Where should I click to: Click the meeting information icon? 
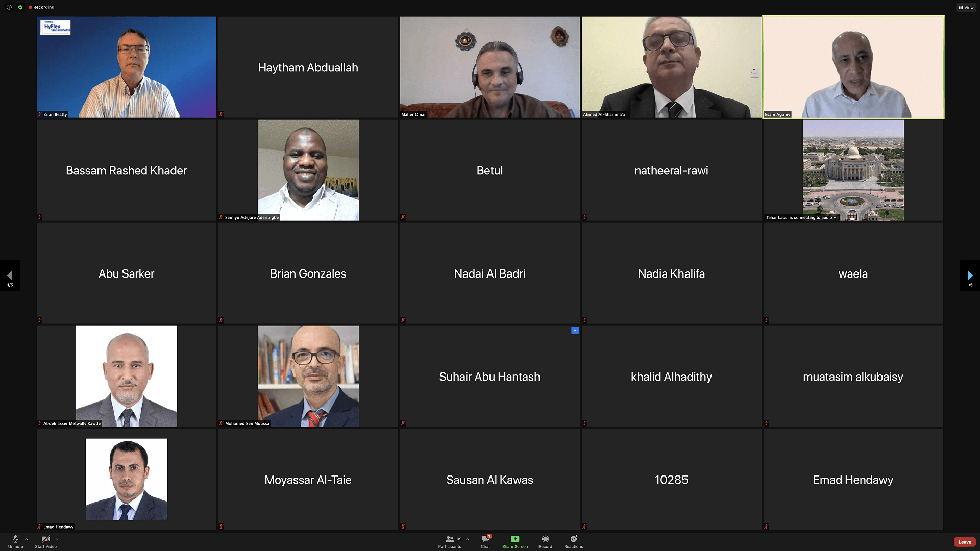tap(9, 7)
